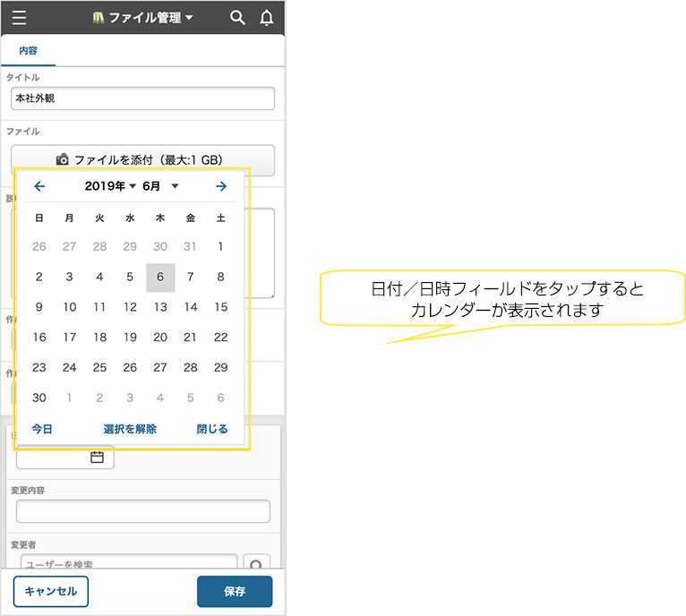Go to previous month with left arrow

(x=39, y=186)
